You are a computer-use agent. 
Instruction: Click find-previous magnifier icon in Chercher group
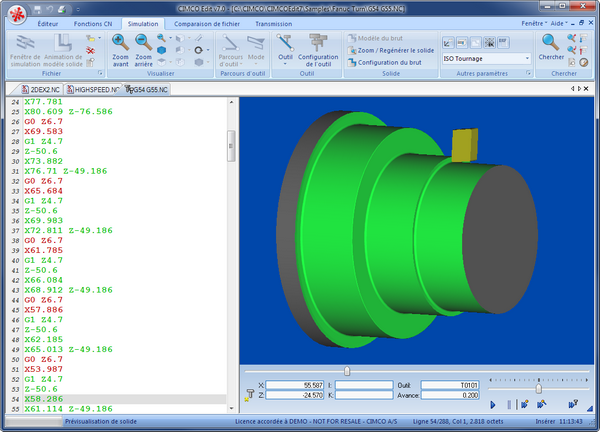click(x=571, y=38)
